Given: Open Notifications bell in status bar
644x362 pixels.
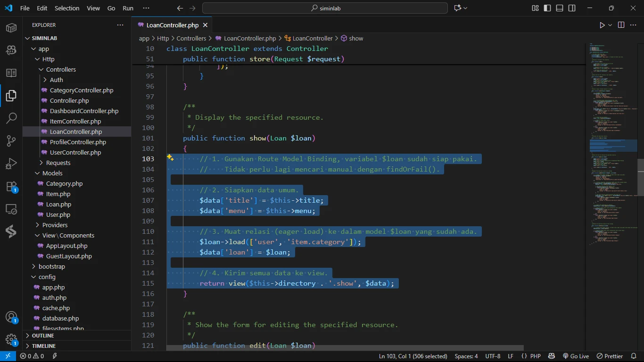Looking at the screenshot, I should click(x=634, y=356).
